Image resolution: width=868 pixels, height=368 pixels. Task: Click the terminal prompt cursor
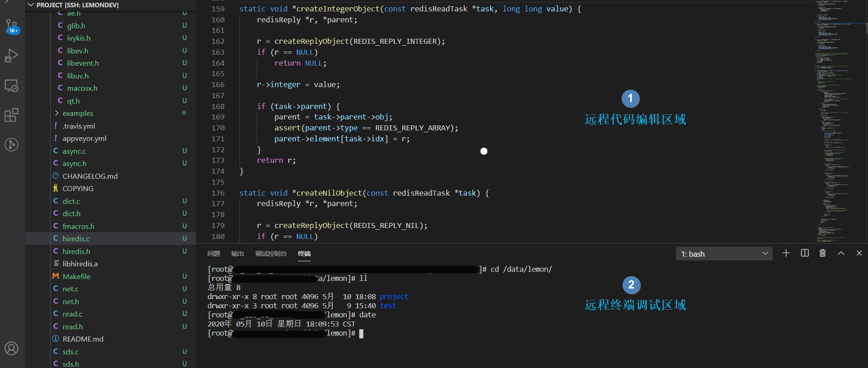coord(361,333)
